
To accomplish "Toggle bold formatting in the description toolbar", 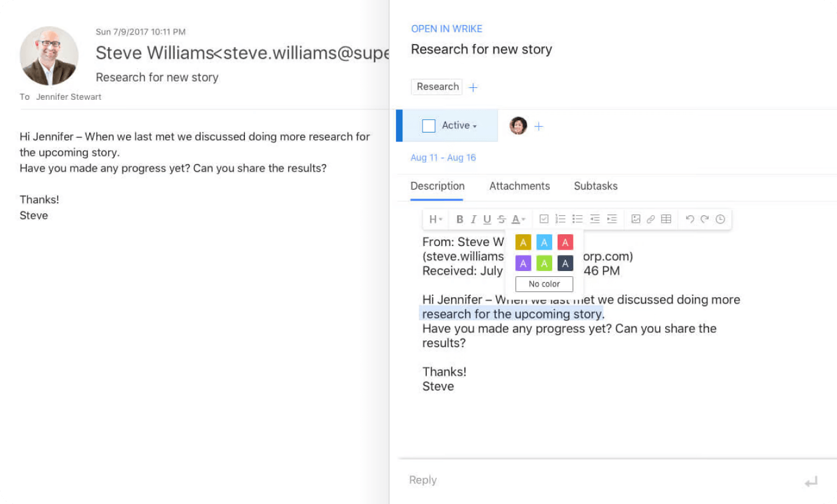I will coord(460,219).
